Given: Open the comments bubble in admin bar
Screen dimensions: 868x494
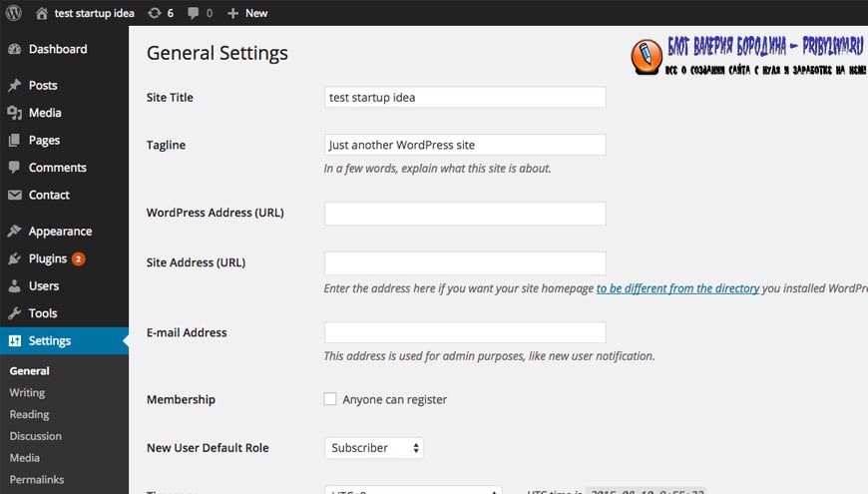Looking at the screenshot, I should click(193, 13).
